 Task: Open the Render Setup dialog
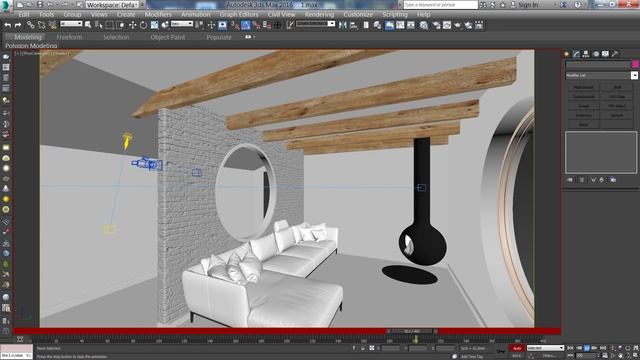(x=436, y=25)
